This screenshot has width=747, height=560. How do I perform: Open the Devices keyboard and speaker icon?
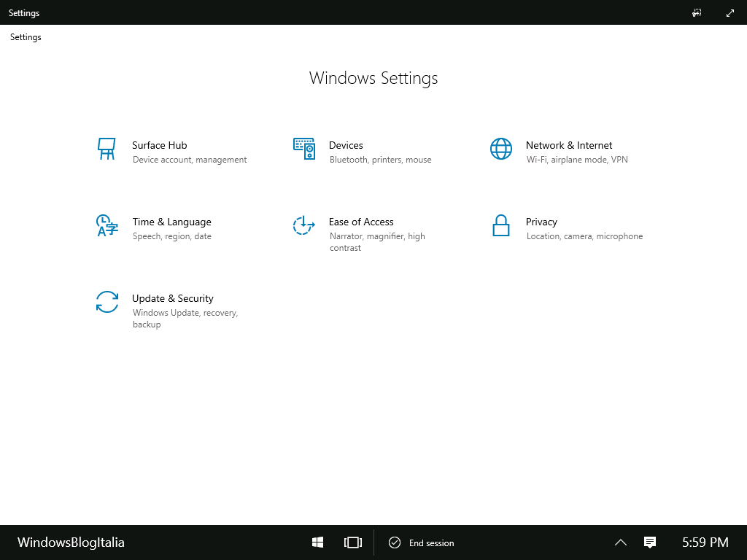(x=304, y=149)
